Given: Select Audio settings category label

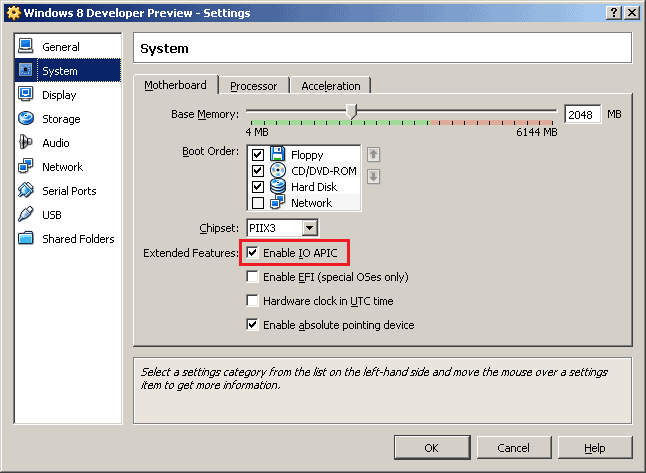Looking at the screenshot, I should coord(56,143).
